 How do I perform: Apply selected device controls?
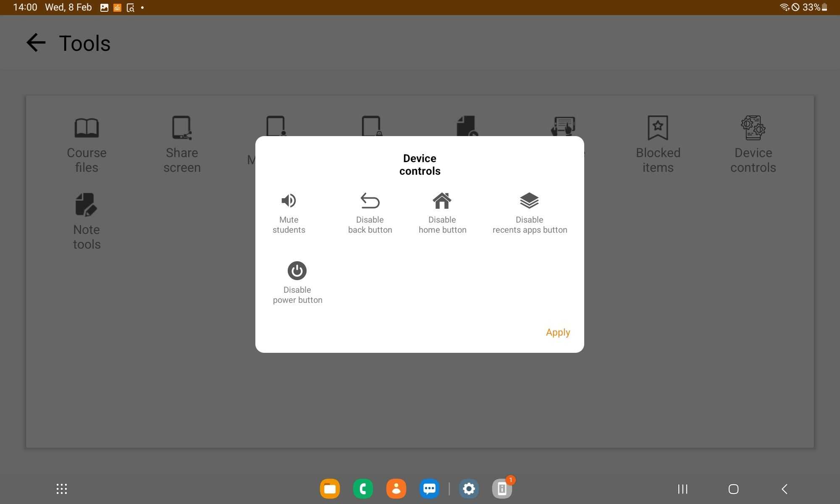[557, 332]
